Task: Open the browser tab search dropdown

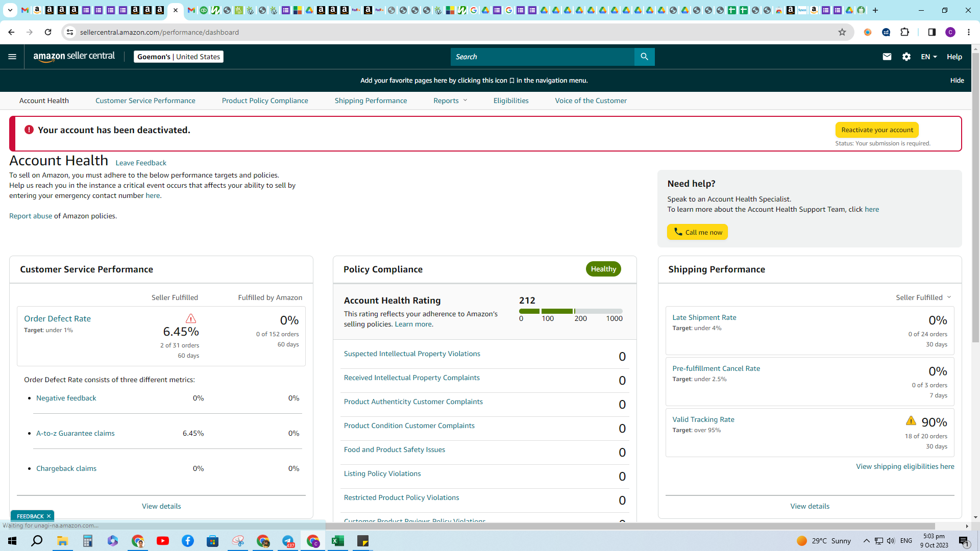Action: (x=10, y=10)
